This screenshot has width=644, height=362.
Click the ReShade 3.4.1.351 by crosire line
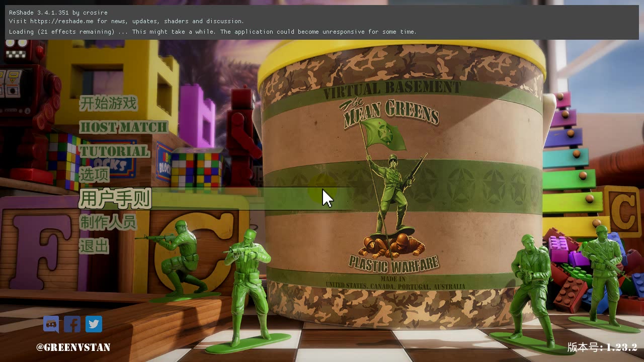[58, 12]
